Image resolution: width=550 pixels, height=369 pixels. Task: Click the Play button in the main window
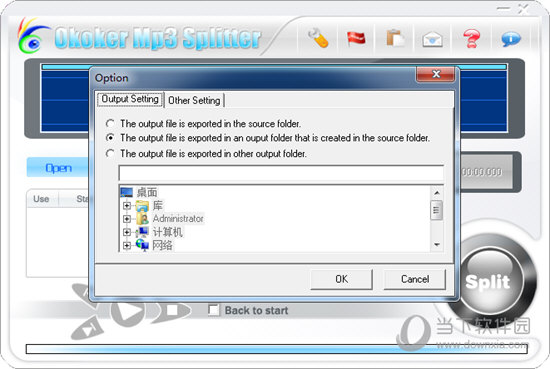coord(129,310)
